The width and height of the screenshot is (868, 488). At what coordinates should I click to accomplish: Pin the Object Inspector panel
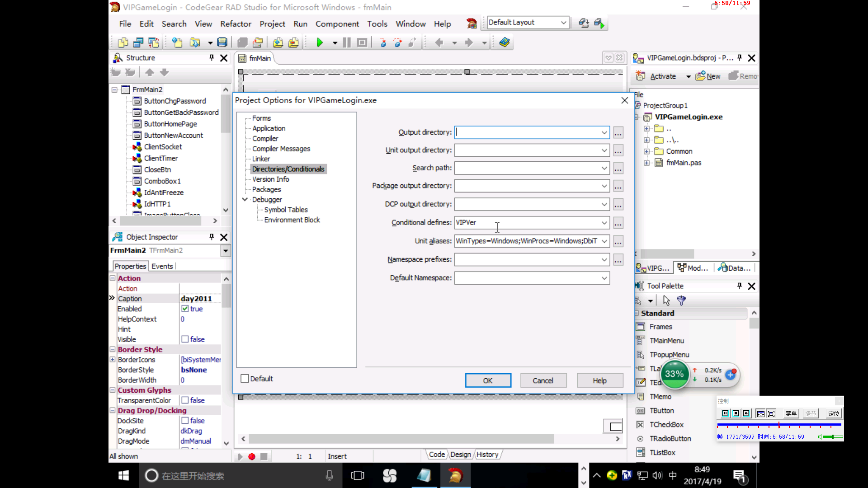point(212,237)
